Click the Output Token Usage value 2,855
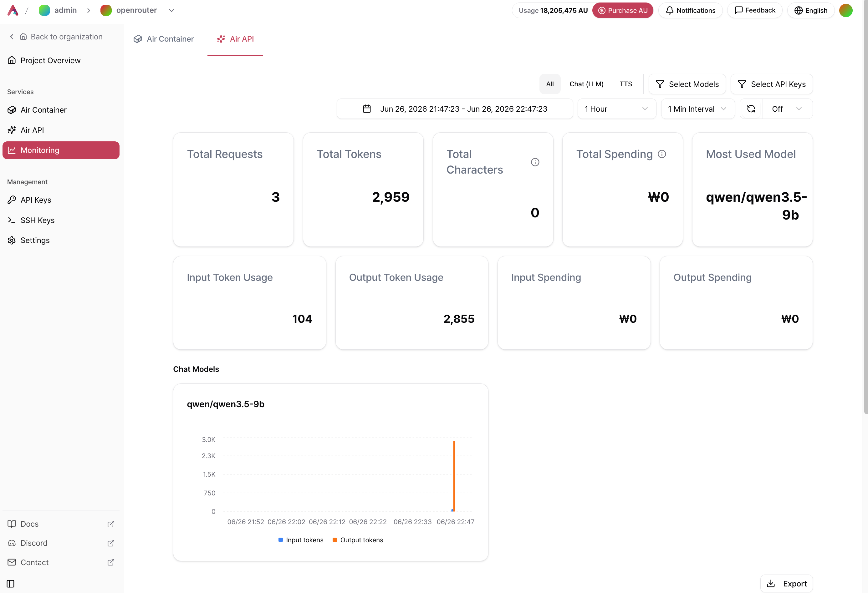The image size is (868, 593). click(459, 318)
